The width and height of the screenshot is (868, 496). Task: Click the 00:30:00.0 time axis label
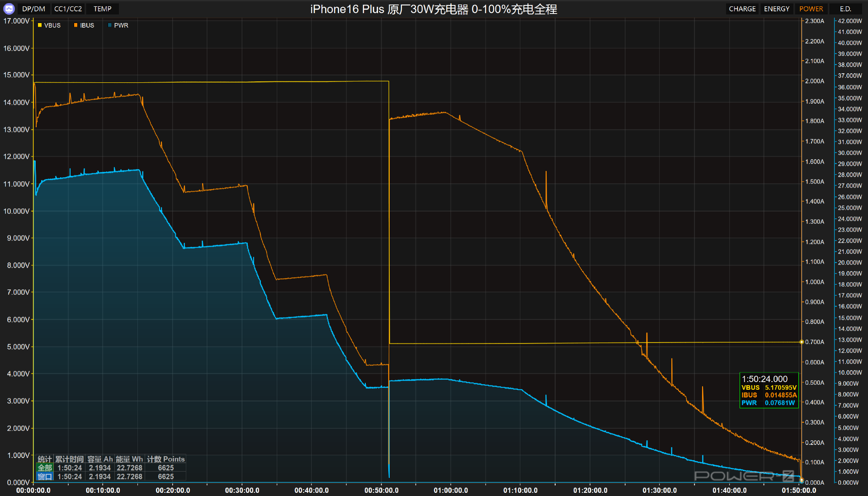tap(242, 490)
